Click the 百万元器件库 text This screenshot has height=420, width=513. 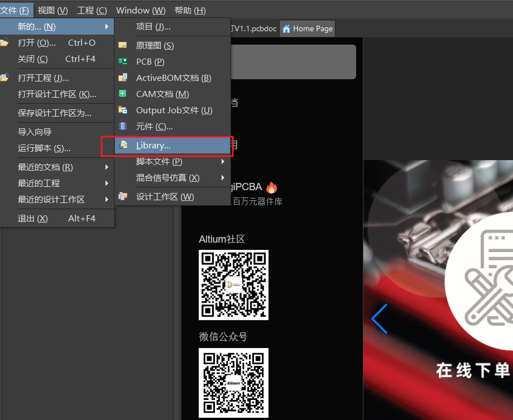pos(257,201)
